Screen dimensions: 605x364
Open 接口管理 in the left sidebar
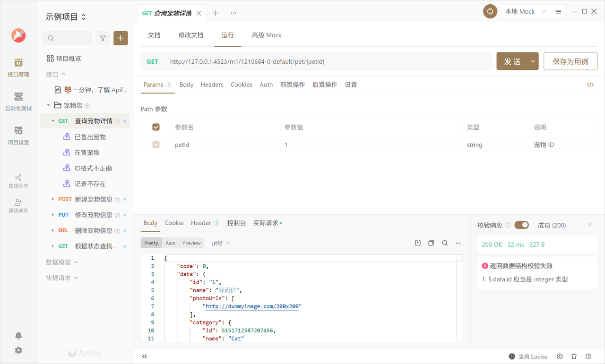(x=18, y=68)
